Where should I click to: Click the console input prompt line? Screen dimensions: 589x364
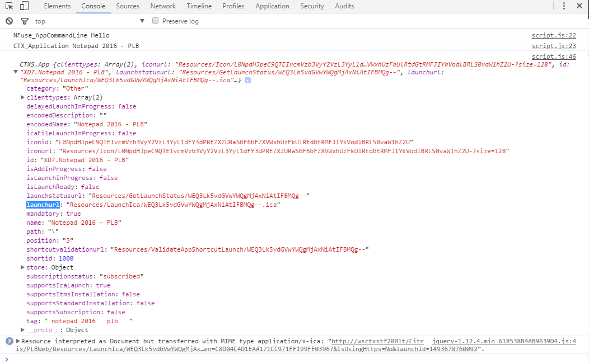(280, 359)
